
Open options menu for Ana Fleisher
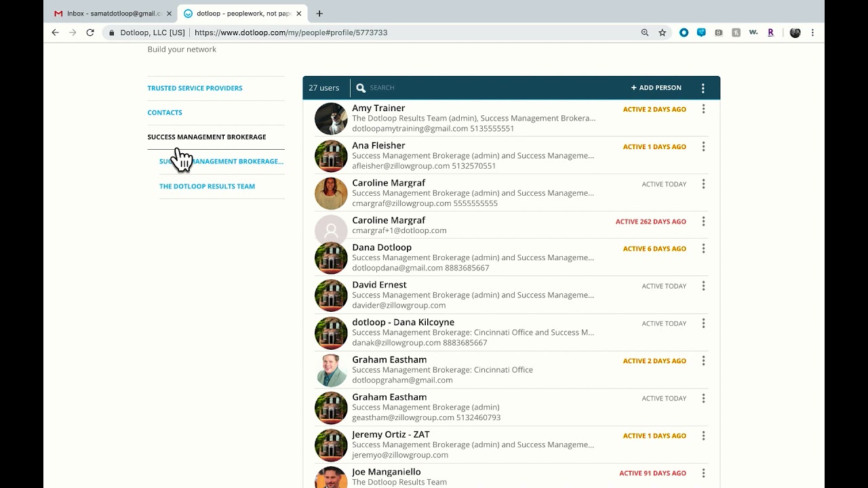click(x=703, y=146)
